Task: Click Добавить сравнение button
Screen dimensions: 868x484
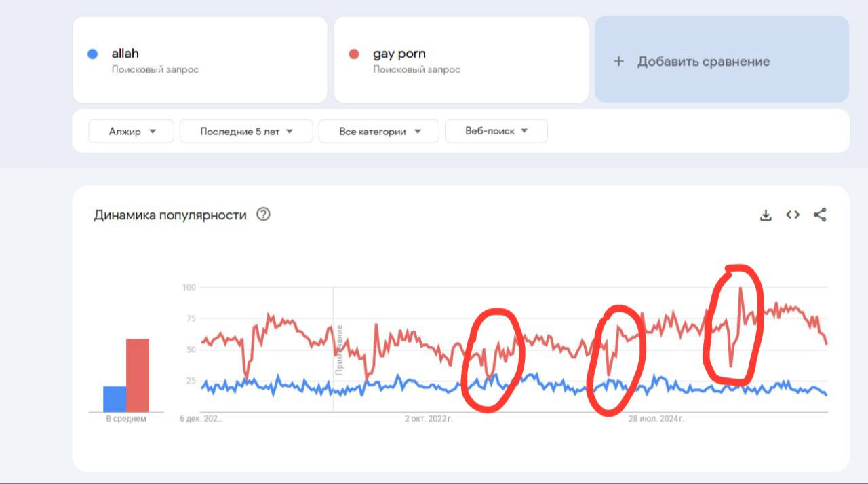Action: (722, 60)
